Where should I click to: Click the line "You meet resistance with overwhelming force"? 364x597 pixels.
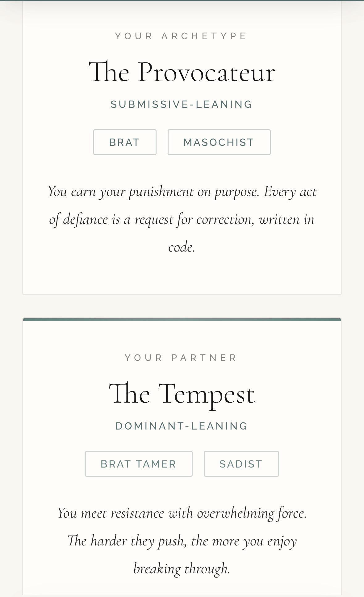(x=182, y=513)
